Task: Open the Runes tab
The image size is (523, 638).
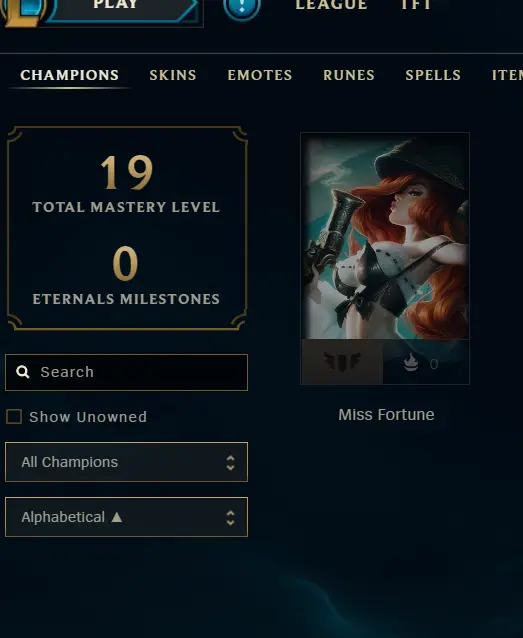Action: [349, 75]
